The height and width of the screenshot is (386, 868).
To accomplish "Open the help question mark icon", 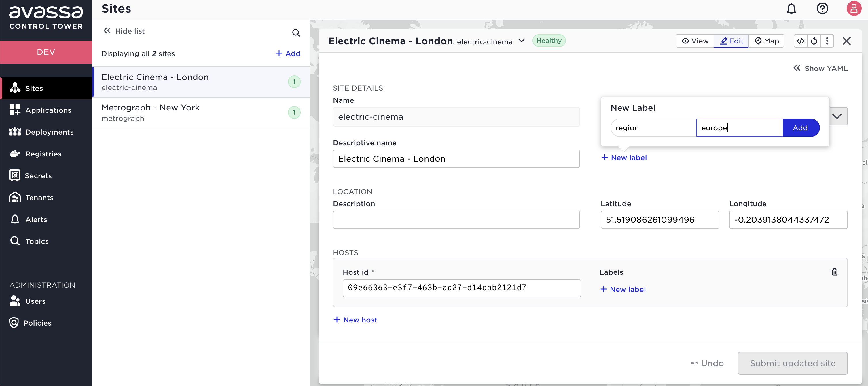I will click(822, 9).
